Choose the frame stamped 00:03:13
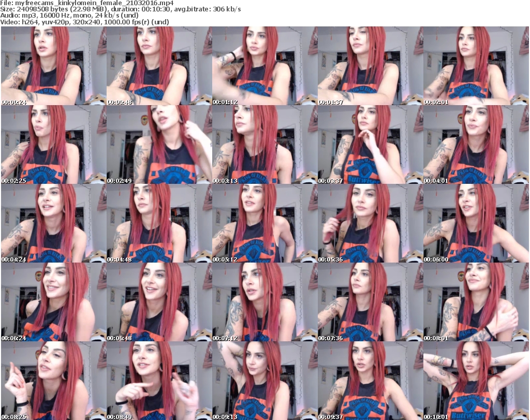Viewport: 530px width, 420px height. click(264, 144)
